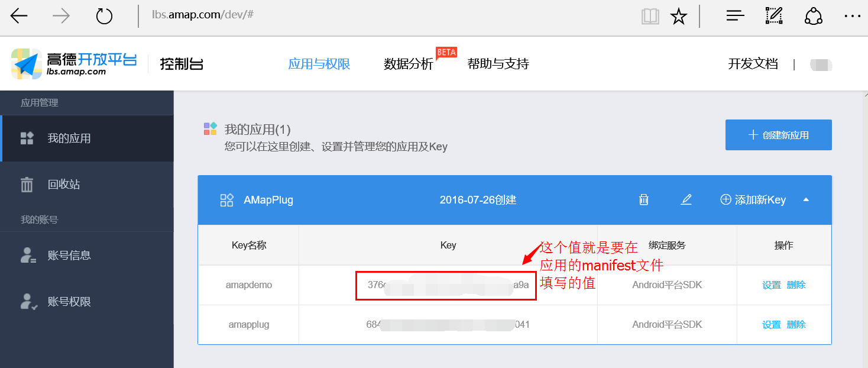Click the 我的应用 sidebar icon
This screenshot has width=868, height=368.
pos(27,138)
